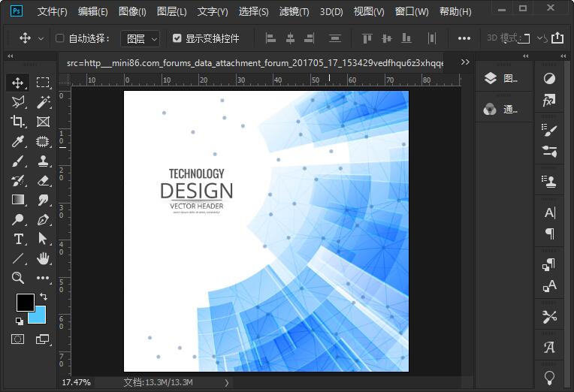Reset default foreground and background colors
This screenshot has height=392, width=574.
[x=20, y=321]
